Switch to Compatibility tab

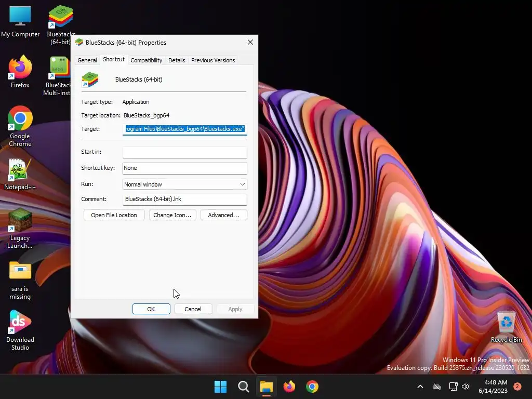coord(146,60)
